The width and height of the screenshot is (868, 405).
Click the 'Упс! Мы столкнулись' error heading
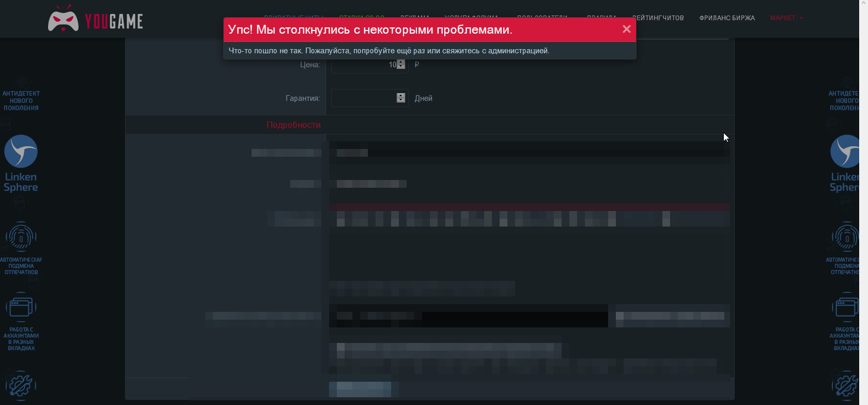point(370,30)
